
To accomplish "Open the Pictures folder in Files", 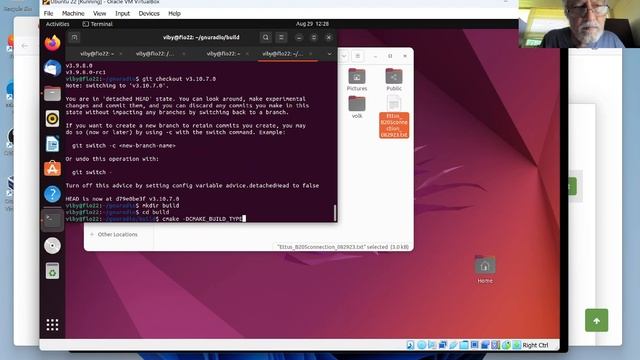I will pos(357,80).
